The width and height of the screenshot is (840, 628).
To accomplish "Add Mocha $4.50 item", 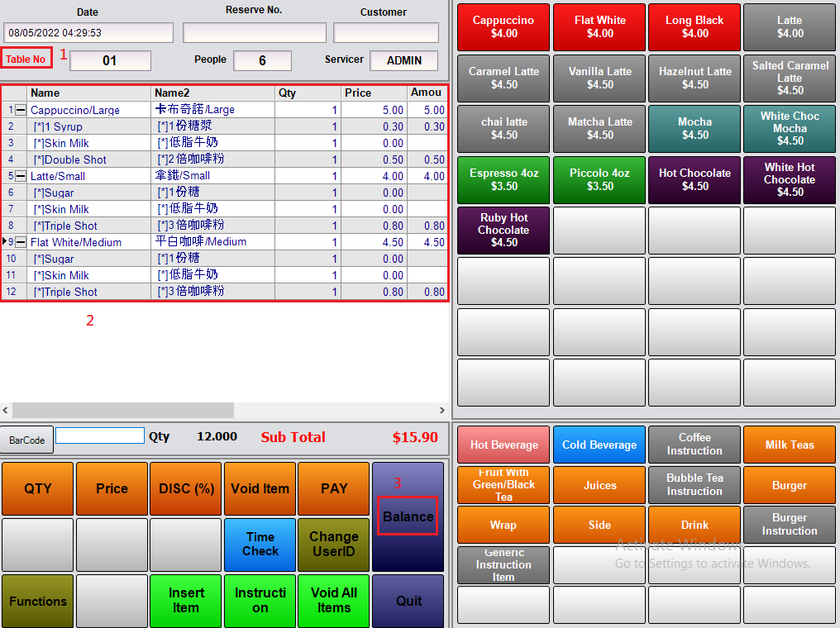I will [x=694, y=129].
